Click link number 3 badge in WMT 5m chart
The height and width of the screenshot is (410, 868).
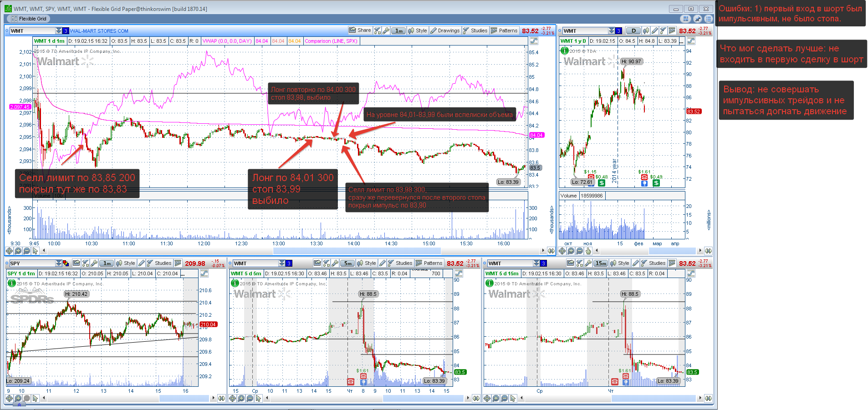click(289, 263)
